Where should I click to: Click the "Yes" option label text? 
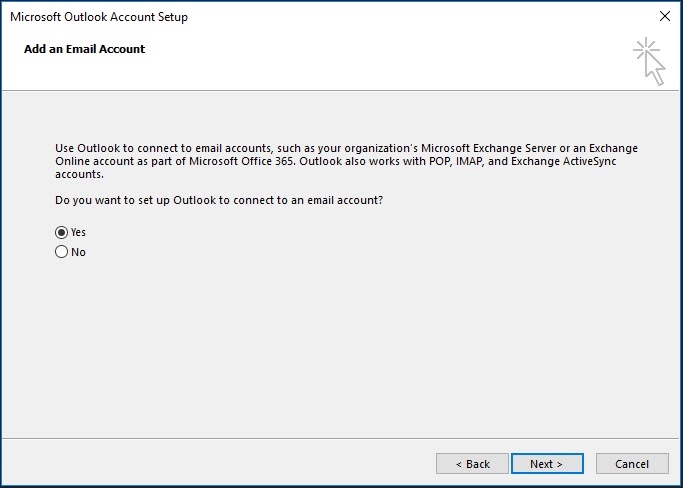pos(78,232)
